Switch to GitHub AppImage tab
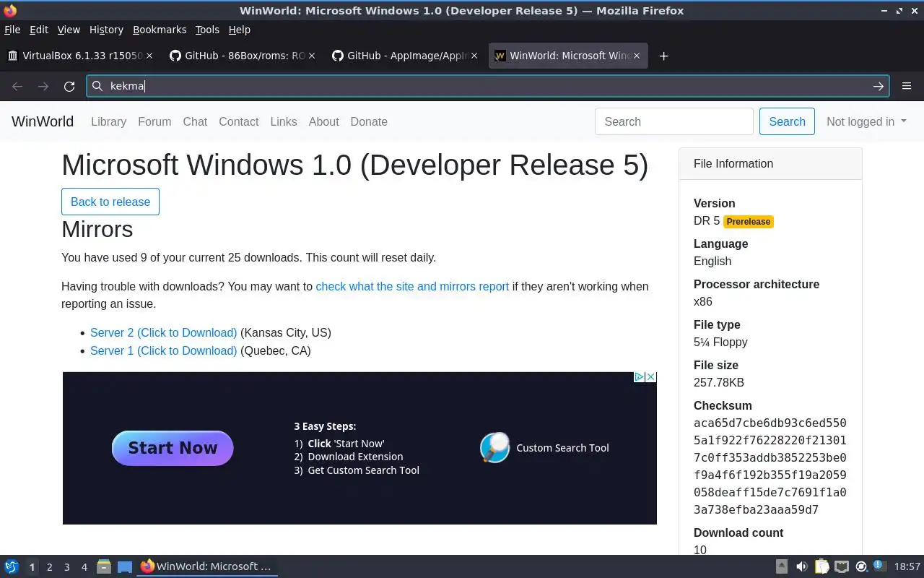 (x=405, y=56)
